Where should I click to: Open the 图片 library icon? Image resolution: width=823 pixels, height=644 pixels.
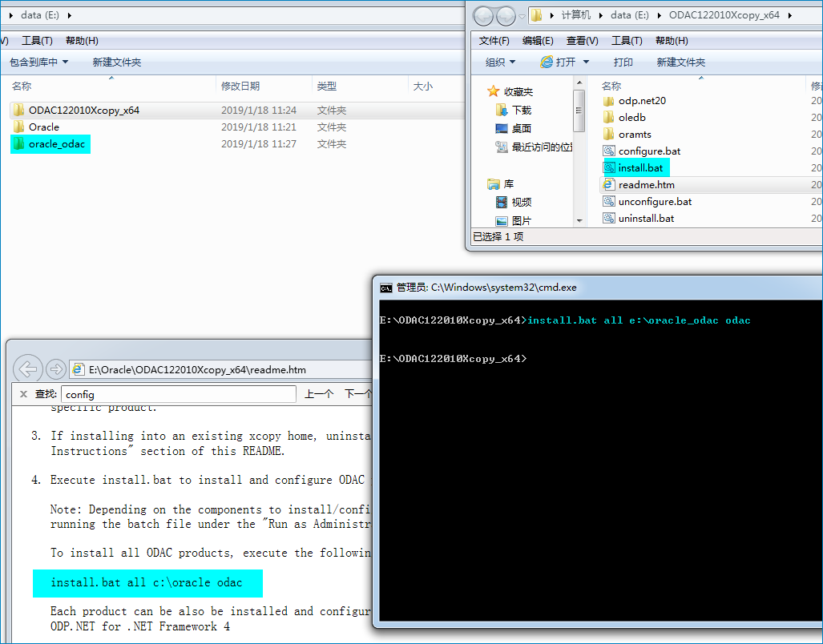502,221
